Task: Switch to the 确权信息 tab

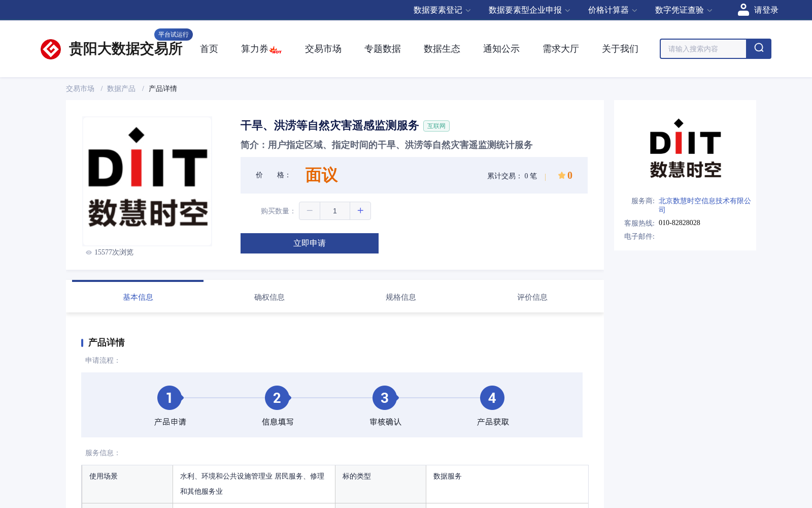Action: (269, 297)
